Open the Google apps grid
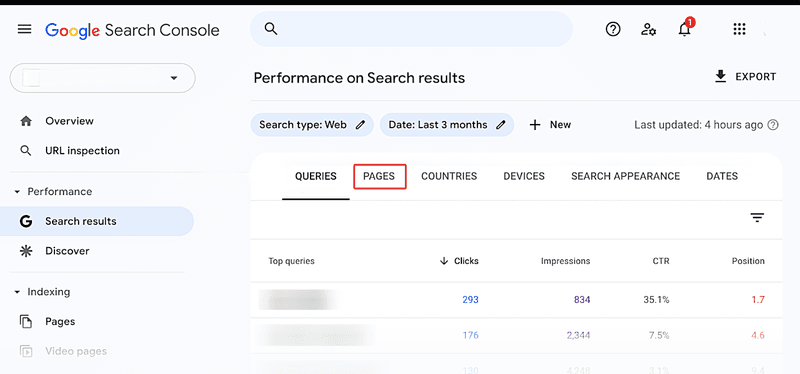The width and height of the screenshot is (800, 374). [739, 29]
